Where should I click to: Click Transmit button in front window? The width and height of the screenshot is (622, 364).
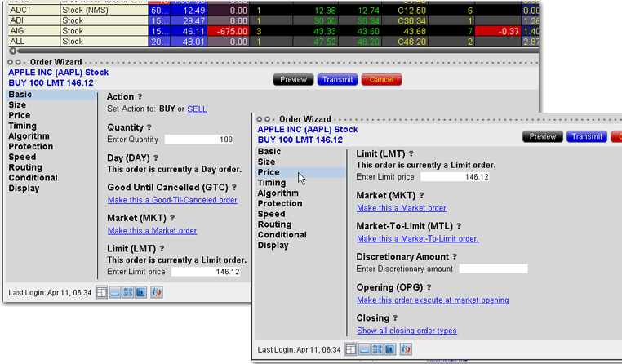tap(587, 136)
